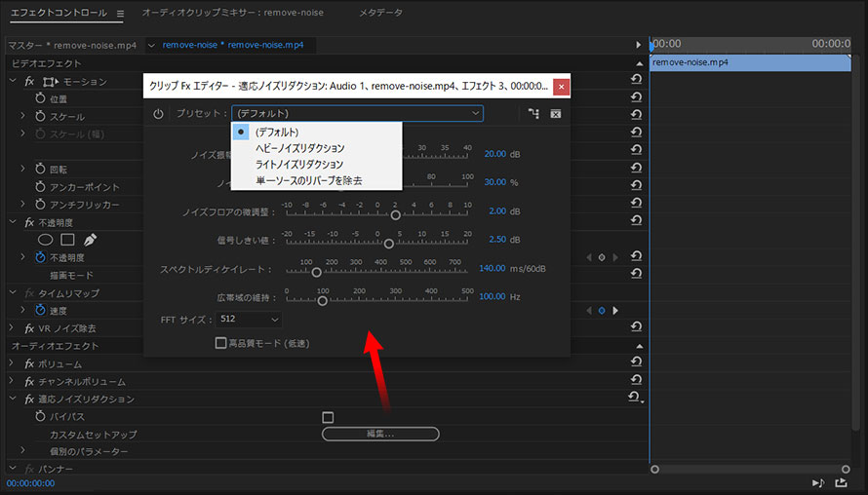The height and width of the screenshot is (495, 868).
Task: Reset the モーション effect parameters
Action: click(x=636, y=82)
